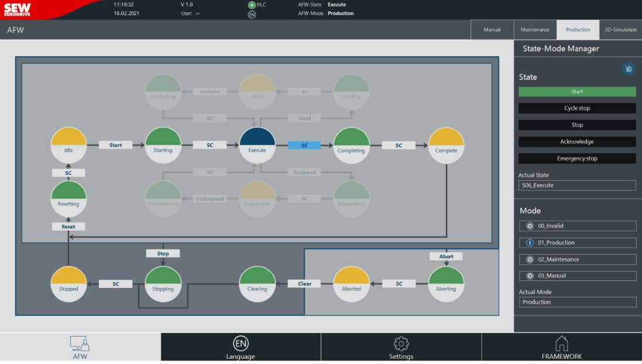Click the EN language indicator in header

coord(252,14)
